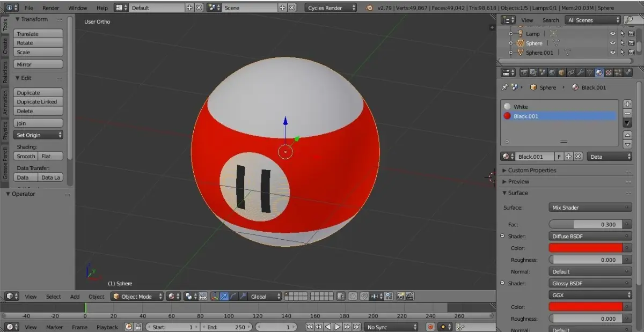
Task: Jump to last frame in timeline
Action: point(356,327)
